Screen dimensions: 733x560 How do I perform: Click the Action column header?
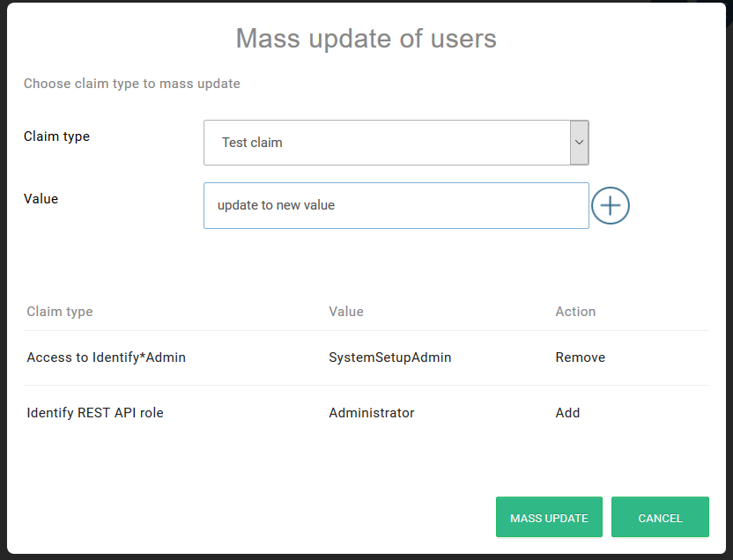[x=575, y=312]
